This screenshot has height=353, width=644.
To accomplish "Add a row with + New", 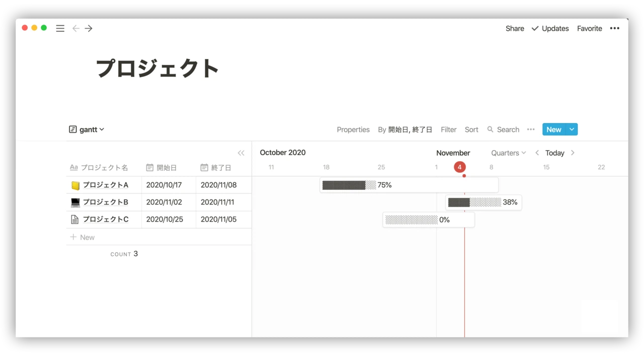I will coord(159,237).
